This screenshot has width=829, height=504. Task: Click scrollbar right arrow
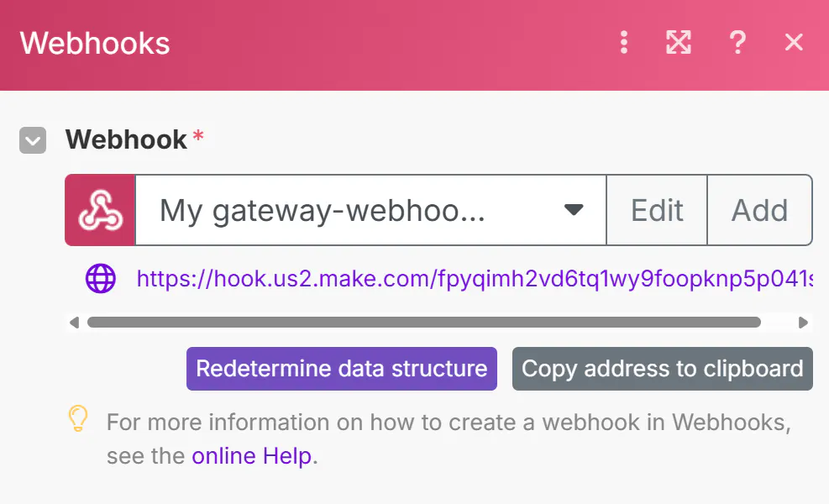(803, 322)
